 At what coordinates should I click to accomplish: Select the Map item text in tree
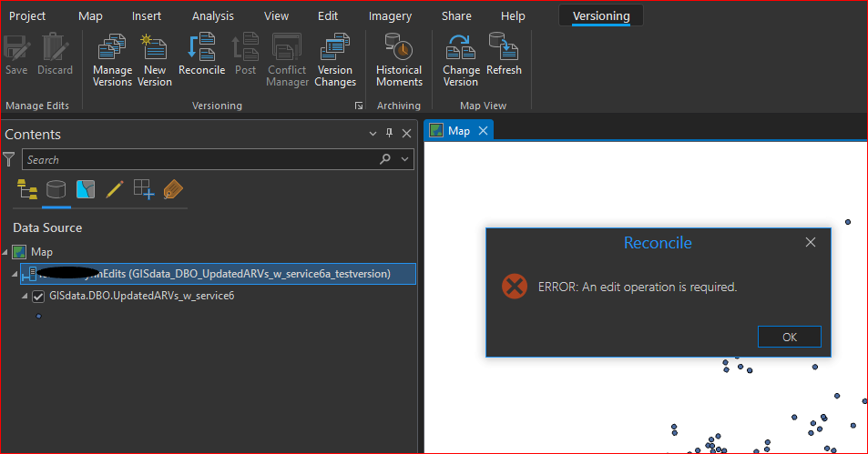click(42, 252)
